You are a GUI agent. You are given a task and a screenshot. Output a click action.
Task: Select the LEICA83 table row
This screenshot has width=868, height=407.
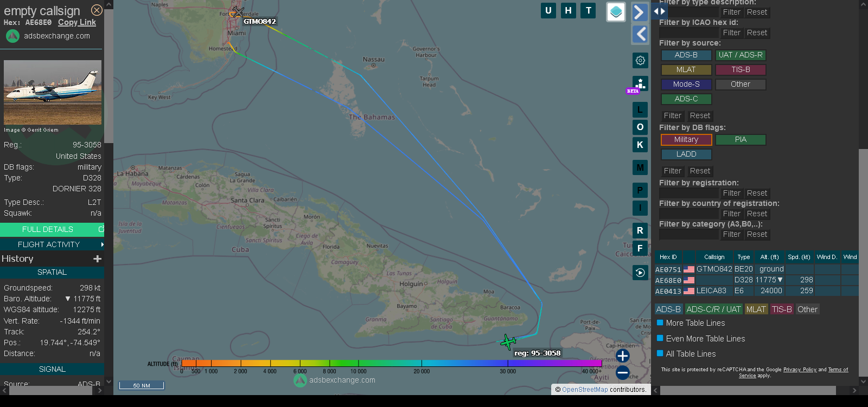point(756,291)
